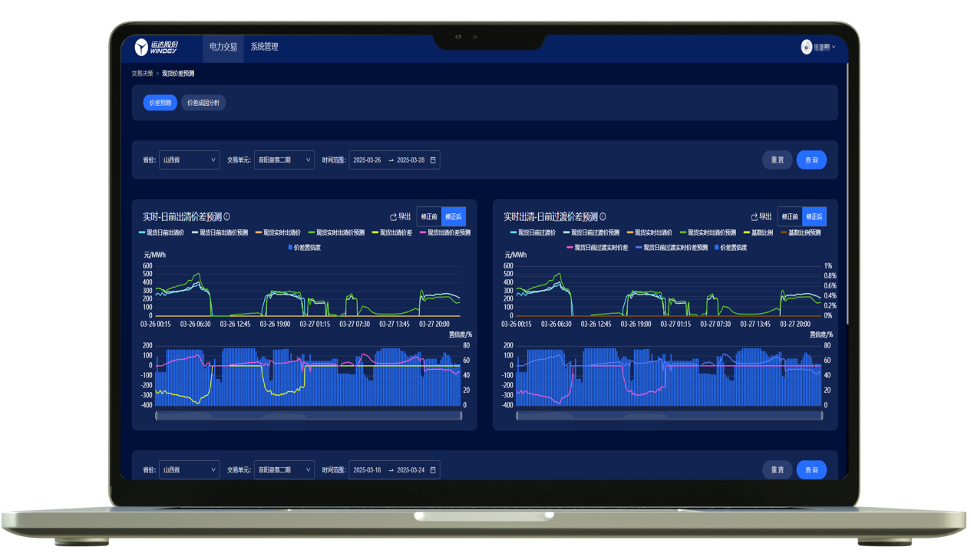Click the left chart's time zoom slider
This screenshot has height=560, width=971.
click(x=309, y=416)
